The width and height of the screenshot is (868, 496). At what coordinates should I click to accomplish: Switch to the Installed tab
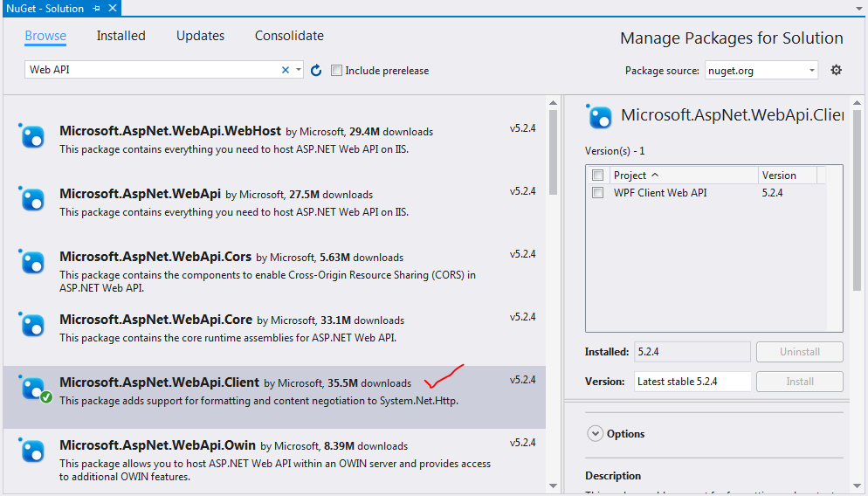tap(121, 36)
